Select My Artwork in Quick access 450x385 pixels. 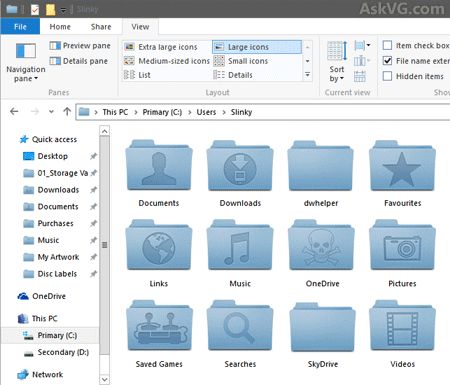[51, 257]
